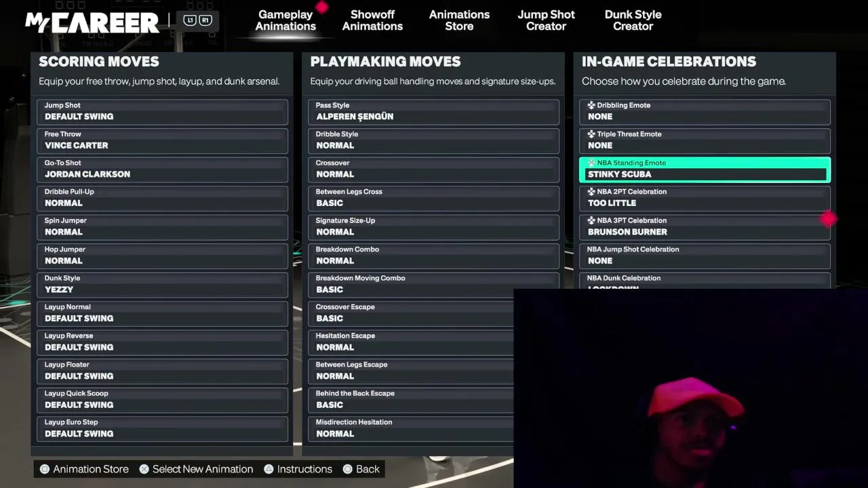The image size is (868, 488).
Task: Select the Hop Jumper slot
Action: [163, 256]
